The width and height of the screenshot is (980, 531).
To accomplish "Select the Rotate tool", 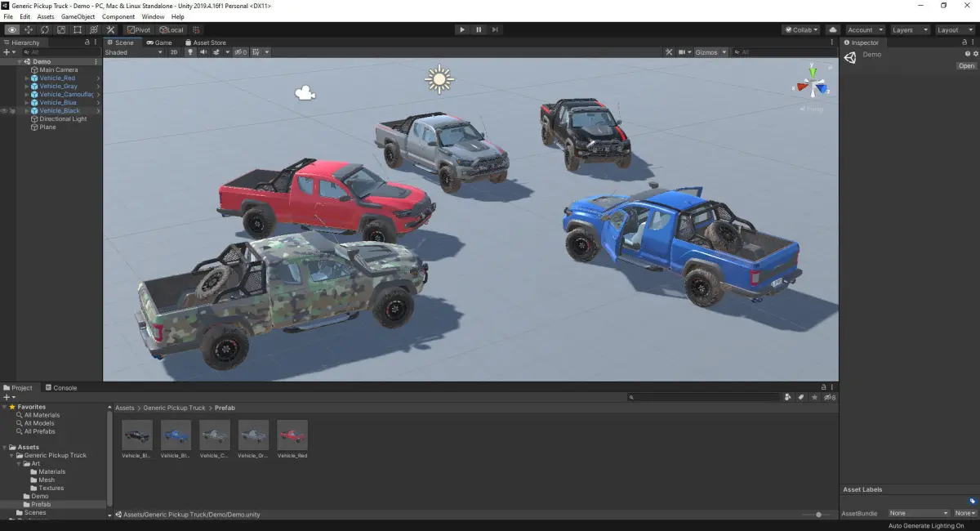I will coord(45,29).
